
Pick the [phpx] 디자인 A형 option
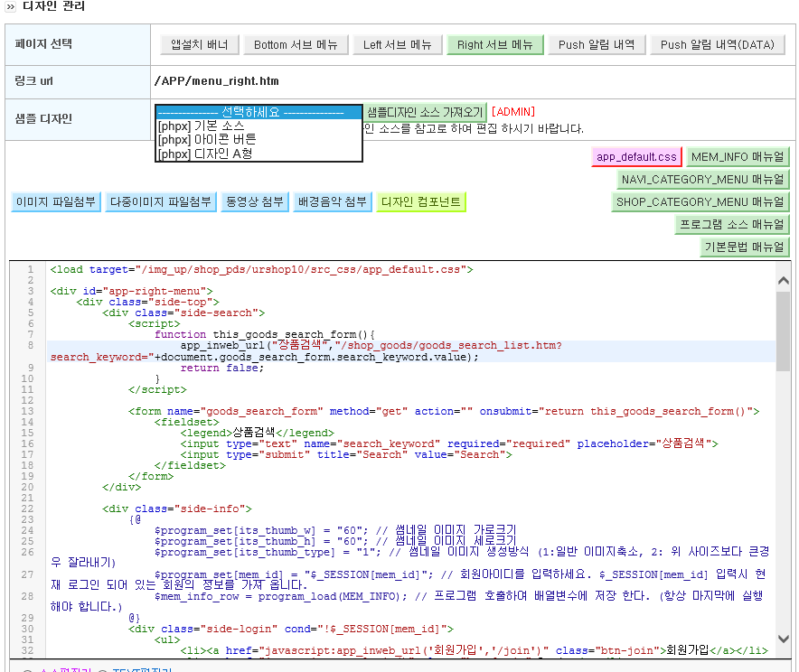click(205, 154)
